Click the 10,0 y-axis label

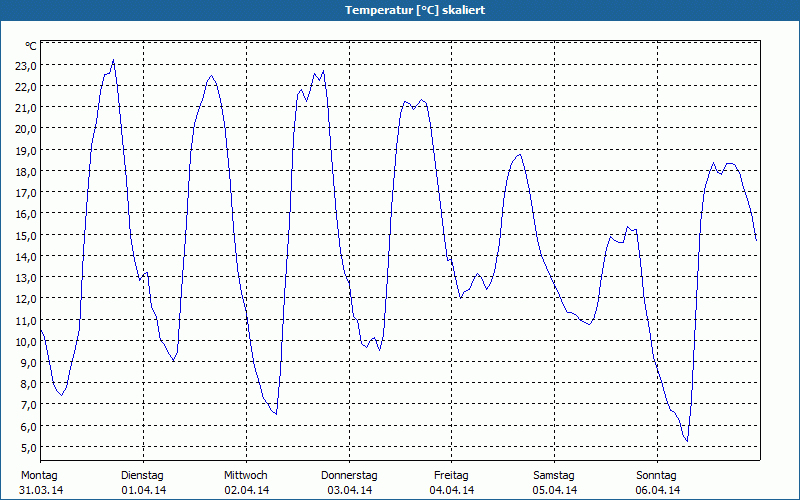[x=27, y=341]
